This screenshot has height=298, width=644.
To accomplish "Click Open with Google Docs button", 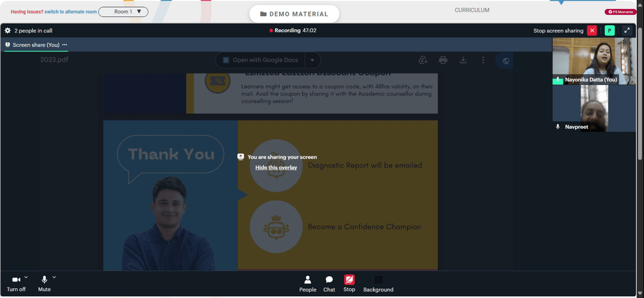I will click(x=260, y=60).
